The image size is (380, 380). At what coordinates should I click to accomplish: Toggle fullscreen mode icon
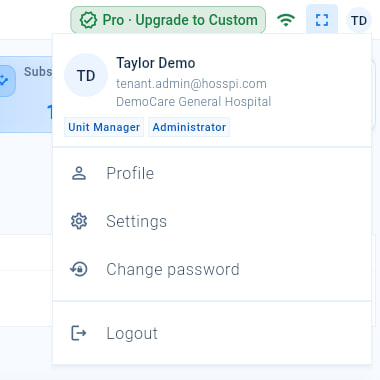click(322, 20)
